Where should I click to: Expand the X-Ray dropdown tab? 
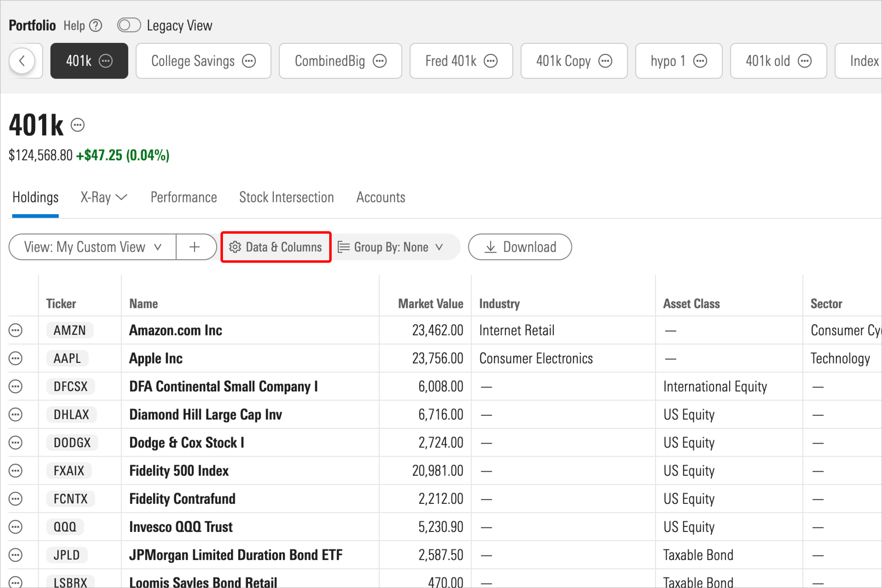tap(104, 197)
